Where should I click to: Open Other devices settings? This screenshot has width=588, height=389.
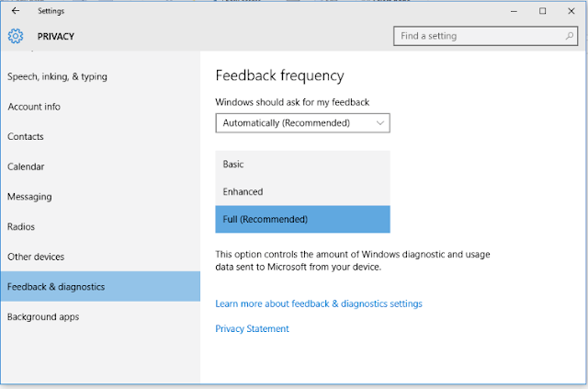(x=36, y=257)
